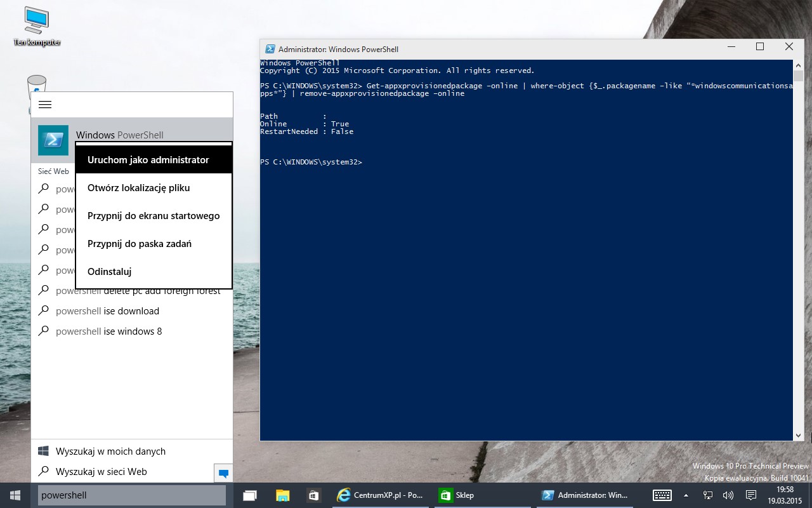Click the PowerShell prompt line PS C:\WINDOWS\system32>

[311, 162]
